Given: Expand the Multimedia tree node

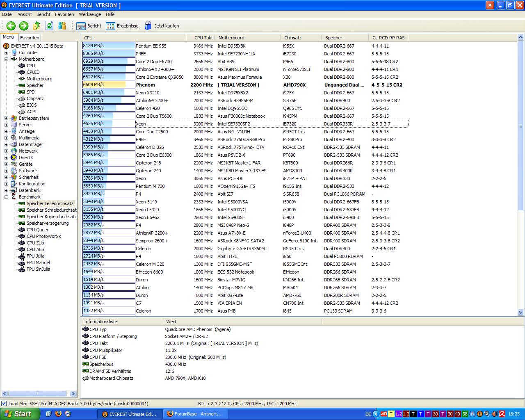Looking at the screenshot, I should [x=6, y=138].
